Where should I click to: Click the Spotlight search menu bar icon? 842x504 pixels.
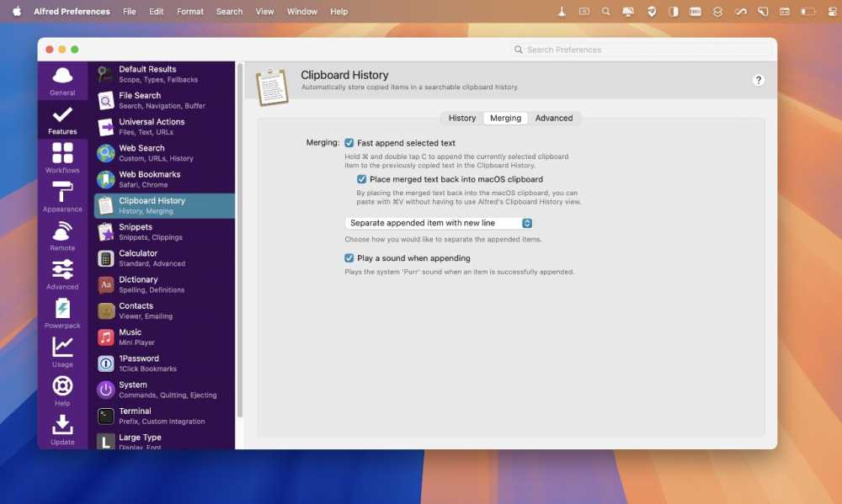(605, 11)
